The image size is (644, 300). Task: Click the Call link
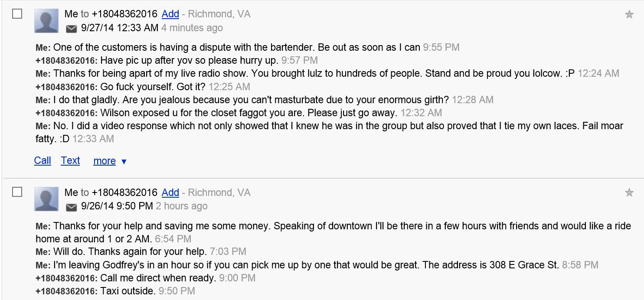pos(42,161)
